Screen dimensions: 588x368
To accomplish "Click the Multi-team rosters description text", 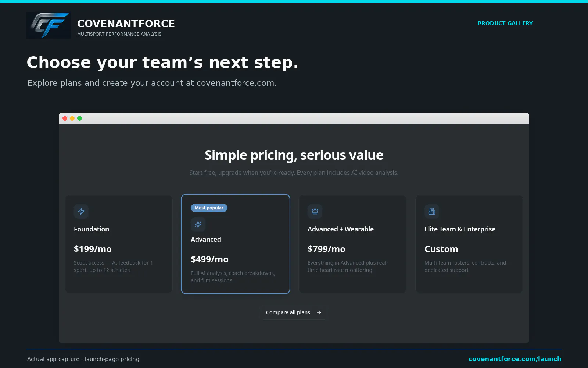I will 465,266.
